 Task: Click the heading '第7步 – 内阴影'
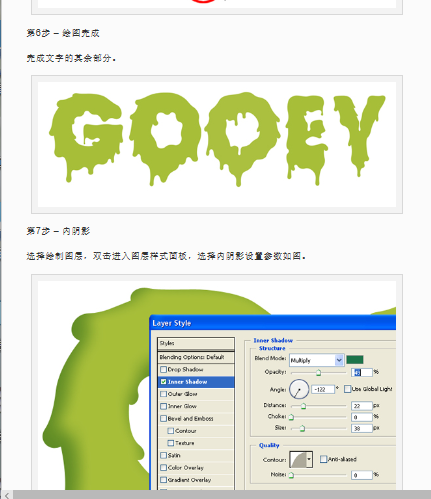[58, 231]
